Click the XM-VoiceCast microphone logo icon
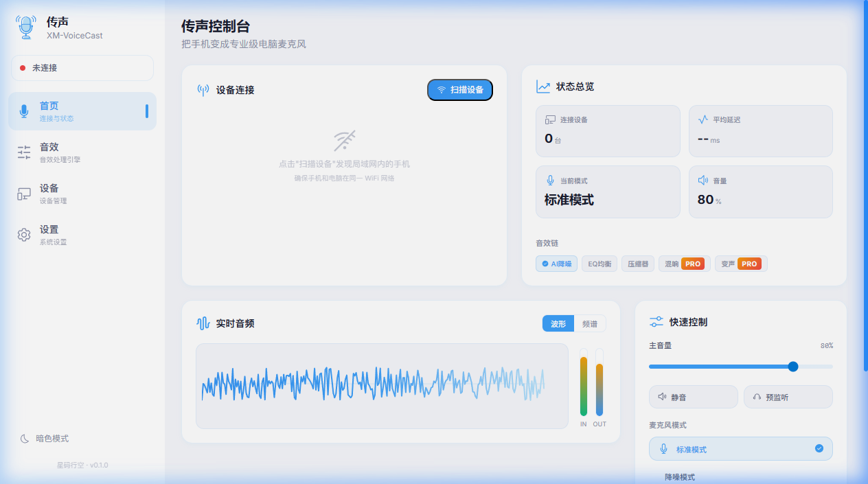 (x=26, y=27)
